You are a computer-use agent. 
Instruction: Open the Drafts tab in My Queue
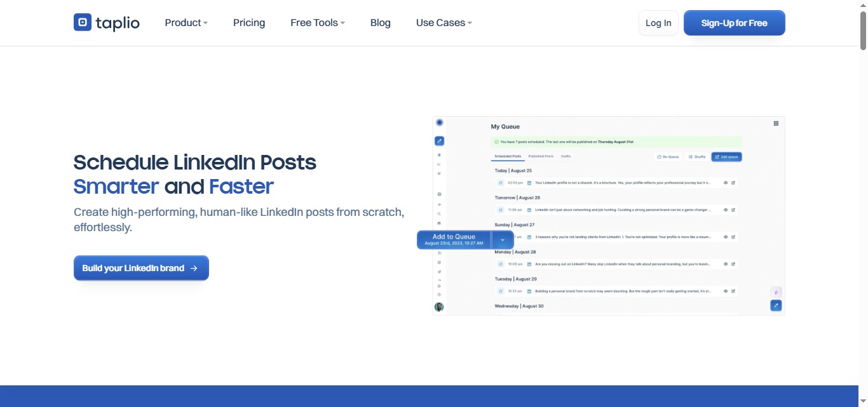click(x=566, y=156)
